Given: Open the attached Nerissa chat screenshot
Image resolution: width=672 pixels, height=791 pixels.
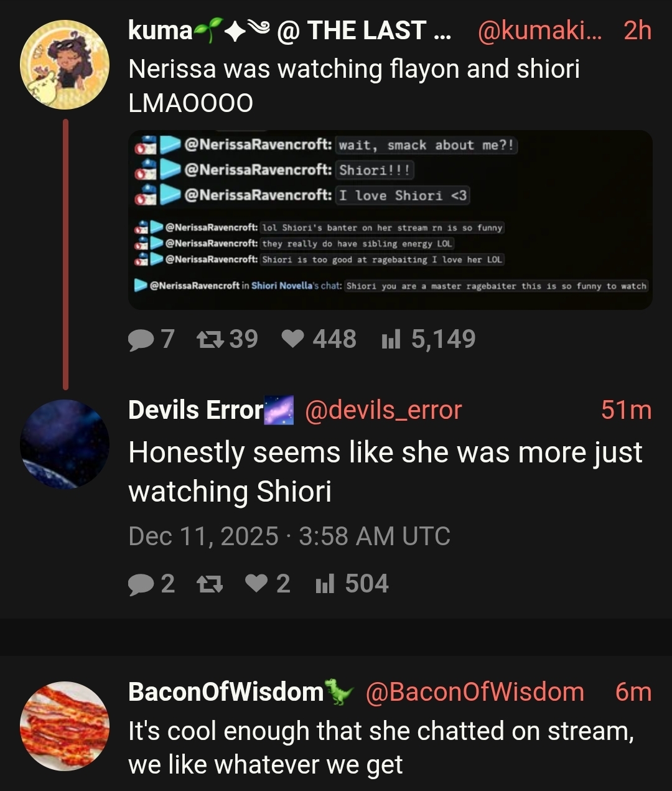Looking at the screenshot, I should point(390,220).
